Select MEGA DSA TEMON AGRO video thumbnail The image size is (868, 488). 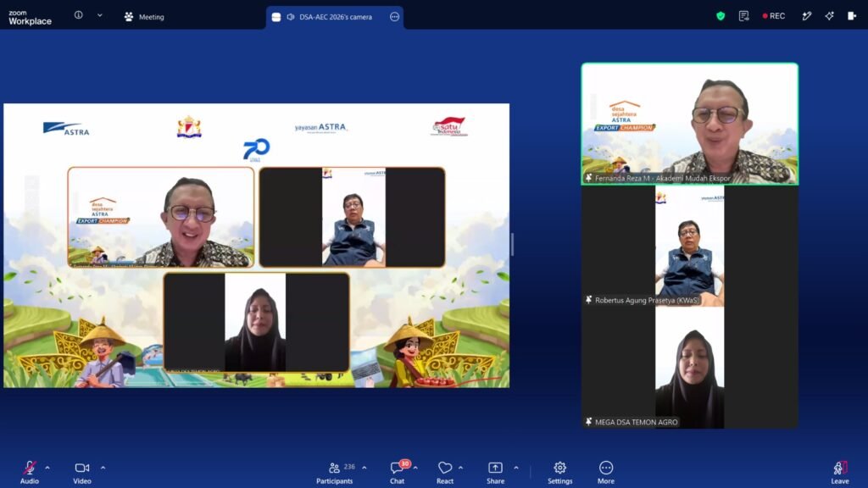pyautogui.click(x=690, y=368)
